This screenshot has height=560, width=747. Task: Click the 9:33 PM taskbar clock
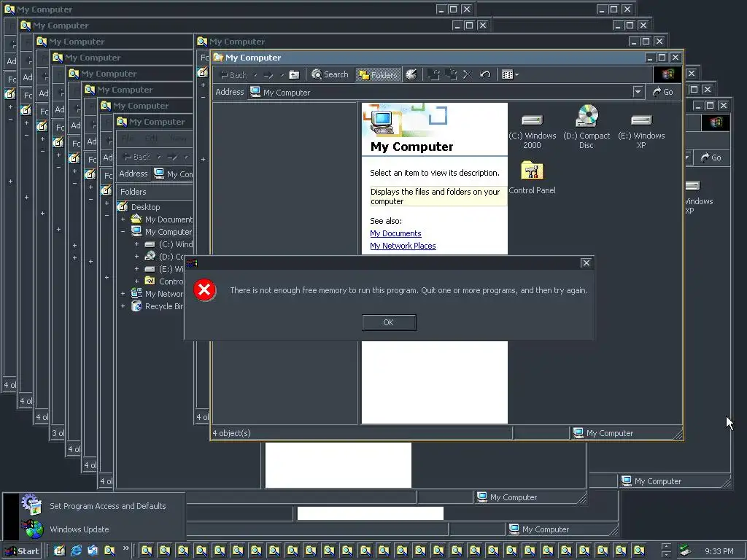pyautogui.click(x=719, y=551)
